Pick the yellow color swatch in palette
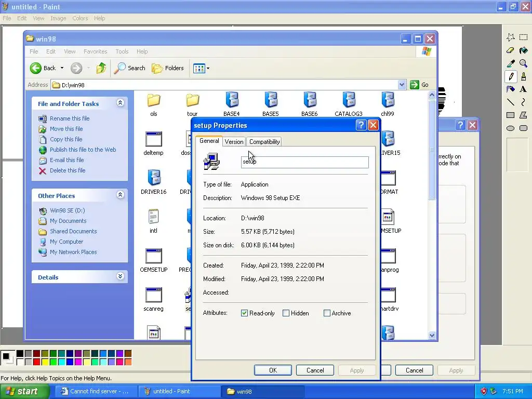Image resolution: width=532 pixels, height=399 pixels. [x=45, y=362]
